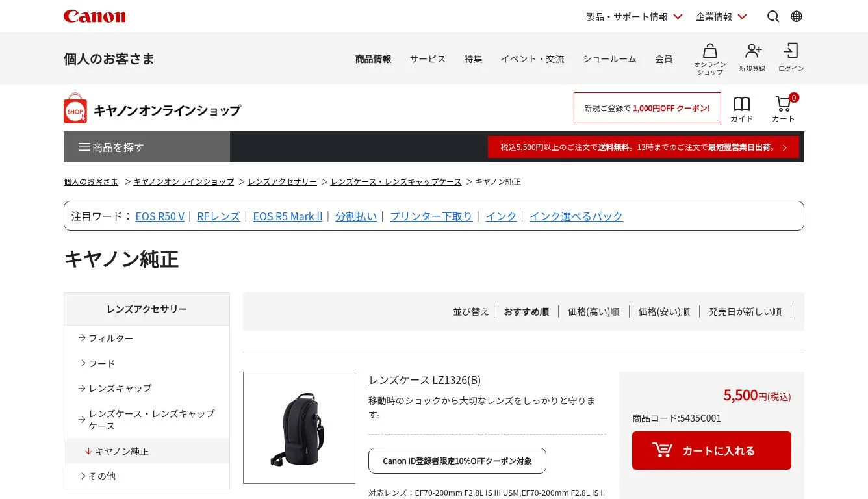
Task: Open the カート shopping cart icon
Action: click(784, 109)
